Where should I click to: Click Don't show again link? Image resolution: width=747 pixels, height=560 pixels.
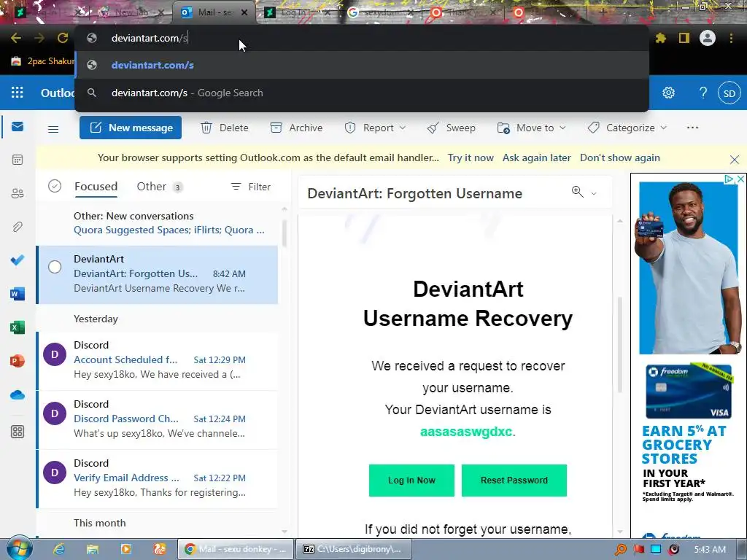[620, 157]
